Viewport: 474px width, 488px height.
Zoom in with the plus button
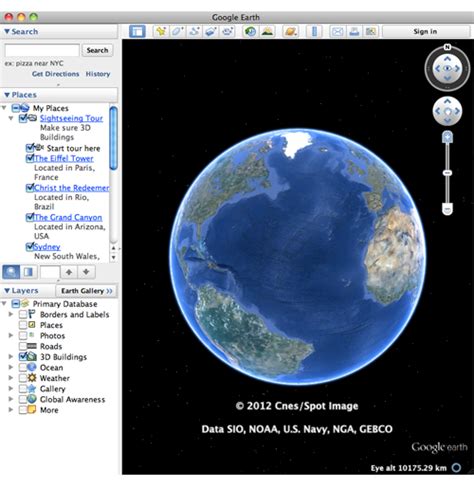coord(447,137)
